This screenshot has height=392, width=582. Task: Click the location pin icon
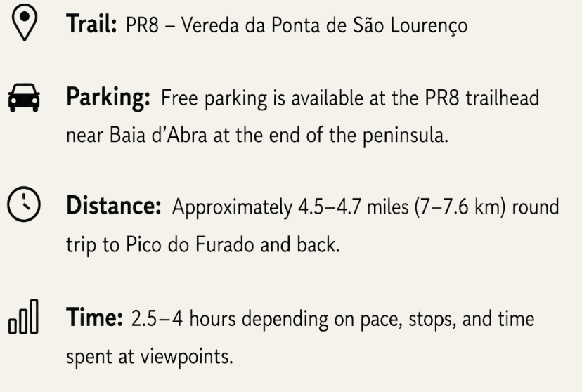click(x=24, y=22)
